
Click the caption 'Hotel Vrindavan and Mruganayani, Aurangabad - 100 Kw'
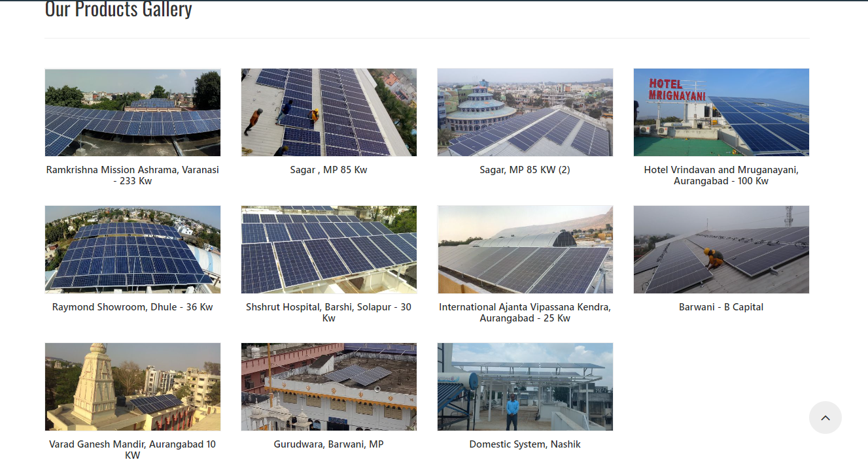pos(721,175)
